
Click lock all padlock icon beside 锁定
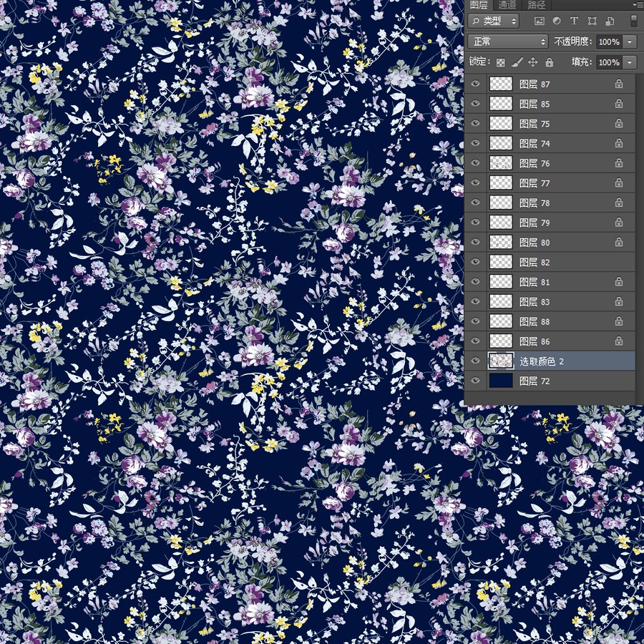549,62
